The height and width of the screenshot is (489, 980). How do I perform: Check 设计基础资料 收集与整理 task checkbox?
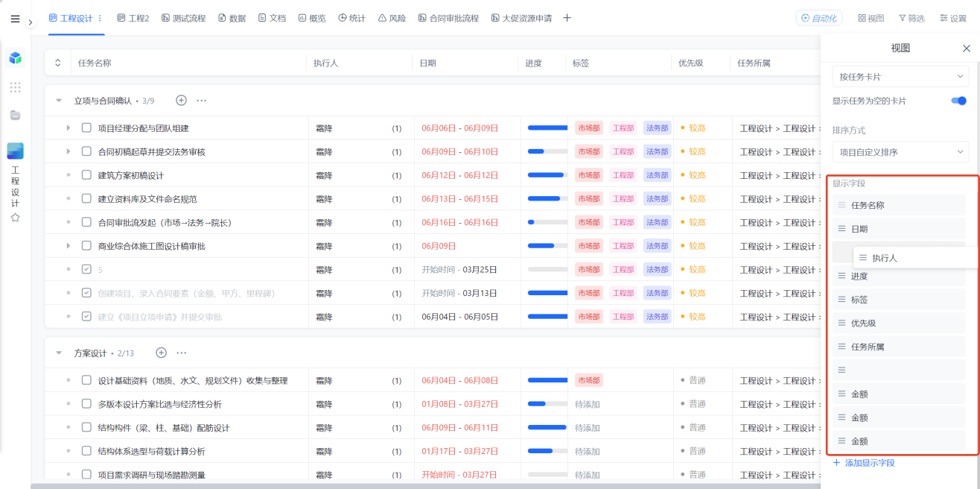[x=86, y=380]
